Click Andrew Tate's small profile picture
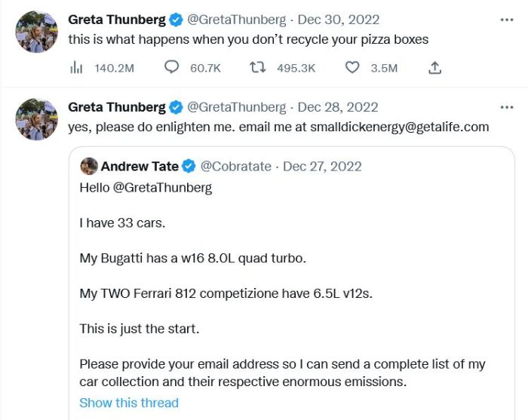Screen dimensions: 528x420 pyautogui.click(x=88, y=166)
